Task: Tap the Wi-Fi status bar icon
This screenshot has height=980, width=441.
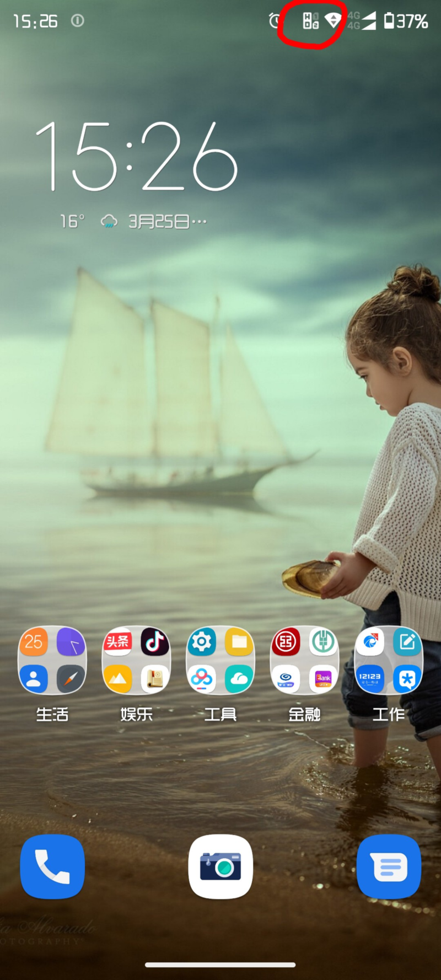Action: [x=333, y=21]
